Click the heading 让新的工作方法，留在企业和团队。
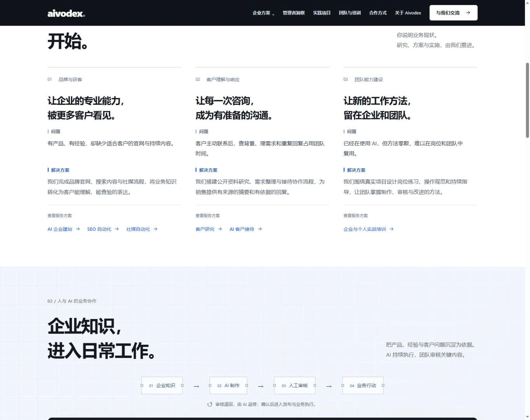The width and height of the screenshot is (530, 420). point(378,108)
